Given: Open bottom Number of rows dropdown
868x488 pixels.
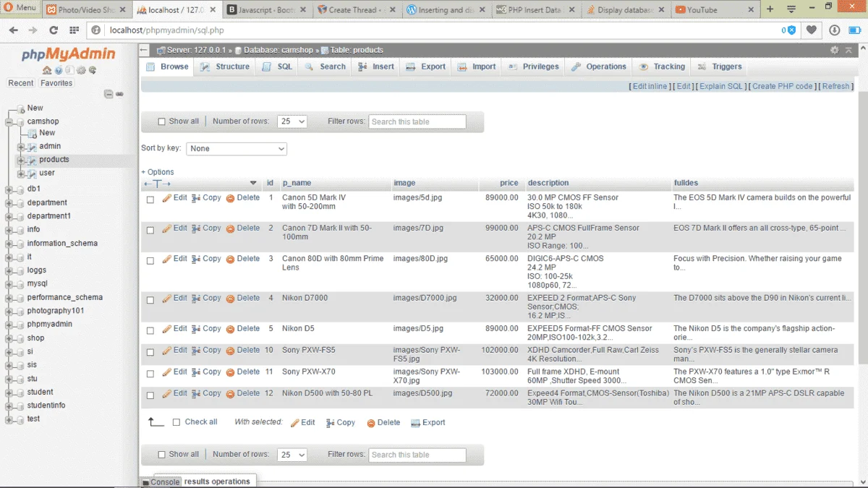Looking at the screenshot, I should coord(292,455).
